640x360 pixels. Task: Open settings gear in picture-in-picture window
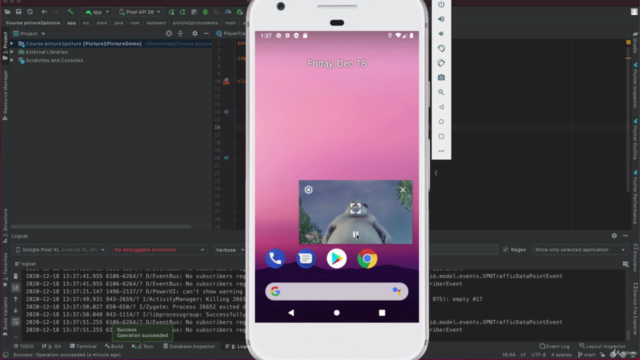pyautogui.click(x=309, y=190)
